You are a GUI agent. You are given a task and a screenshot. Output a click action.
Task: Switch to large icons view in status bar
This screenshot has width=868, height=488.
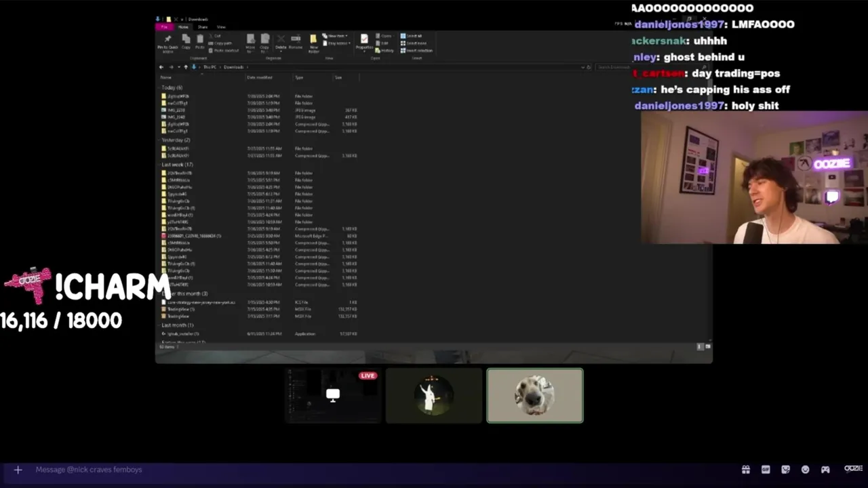(707, 346)
